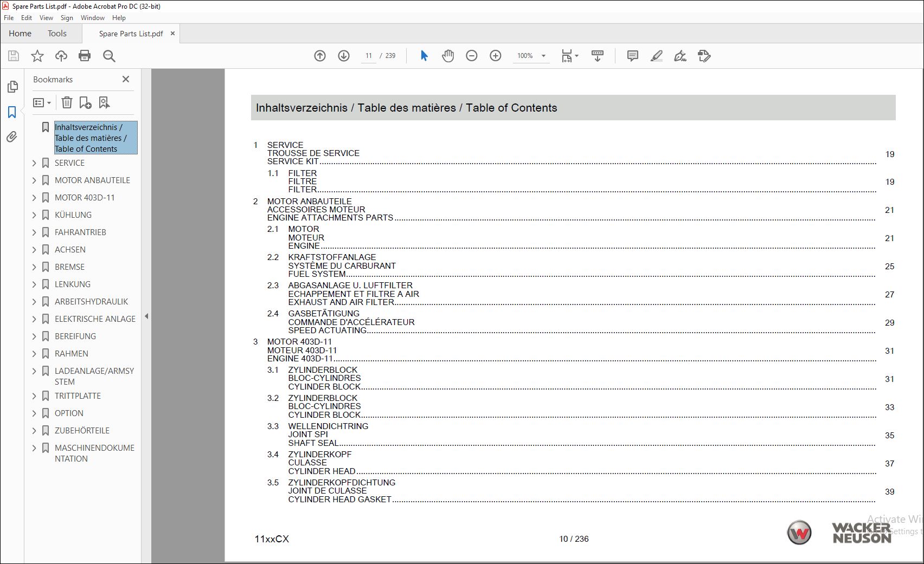Open Attachments paperclip panel
The height and width of the screenshot is (564, 924).
click(12, 137)
